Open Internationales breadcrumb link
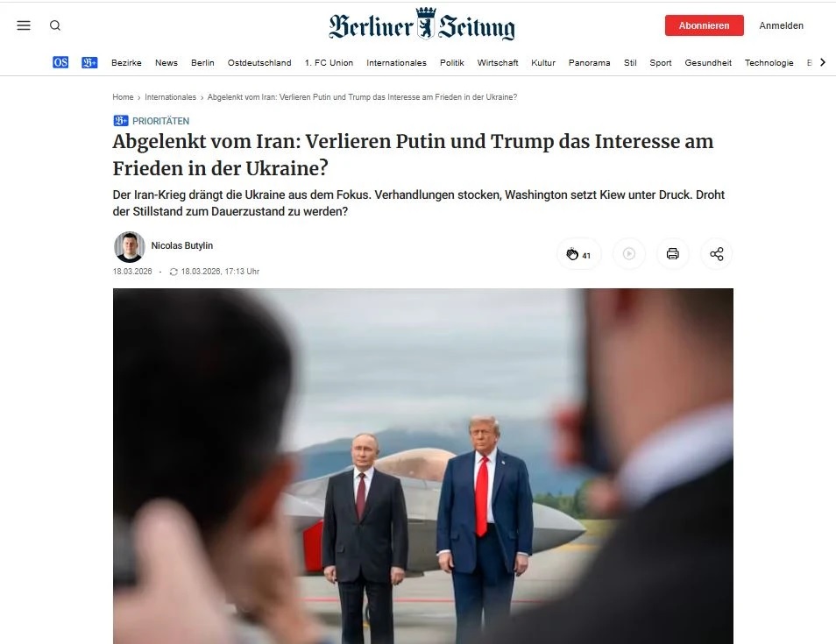The width and height of the screenshot is (836, 644). pyautogui.click(x=170, y=97)
